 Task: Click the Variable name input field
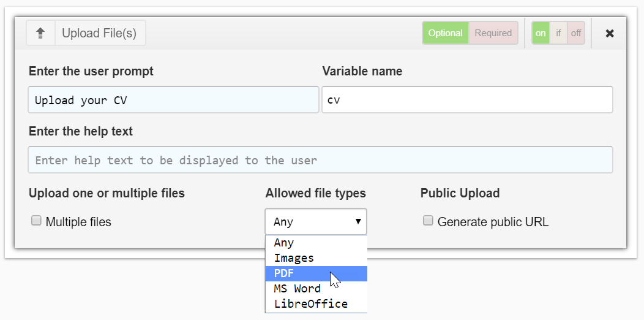click(467, 100)
